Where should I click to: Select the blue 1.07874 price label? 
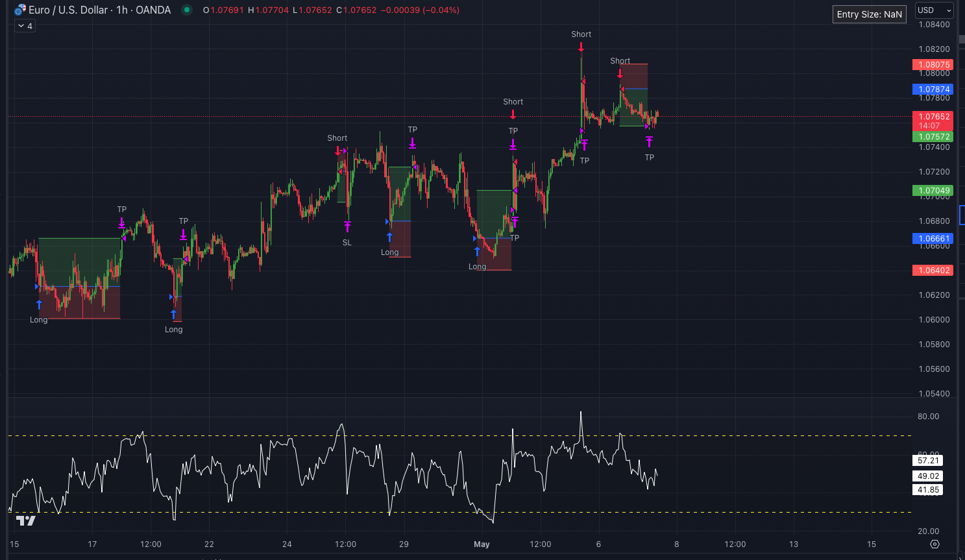pyautogui.click(x=933, y=90)
